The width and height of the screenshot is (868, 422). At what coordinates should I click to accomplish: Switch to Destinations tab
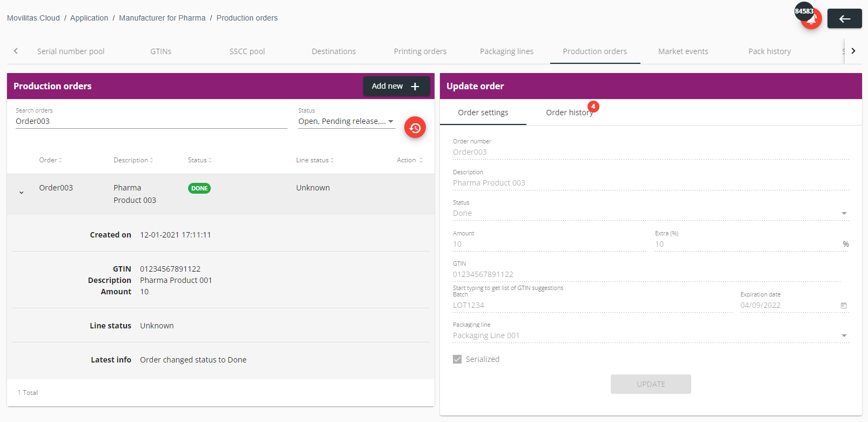[x=333, y=51]
